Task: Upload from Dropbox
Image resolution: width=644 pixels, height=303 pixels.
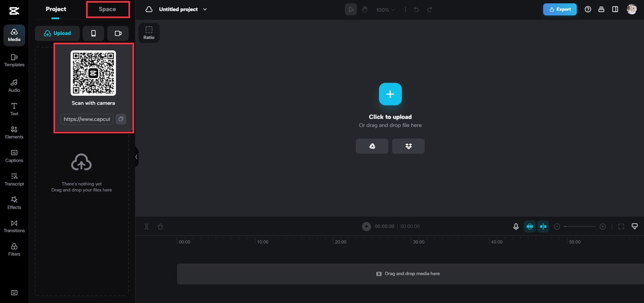Action: [x=409, y=146]
